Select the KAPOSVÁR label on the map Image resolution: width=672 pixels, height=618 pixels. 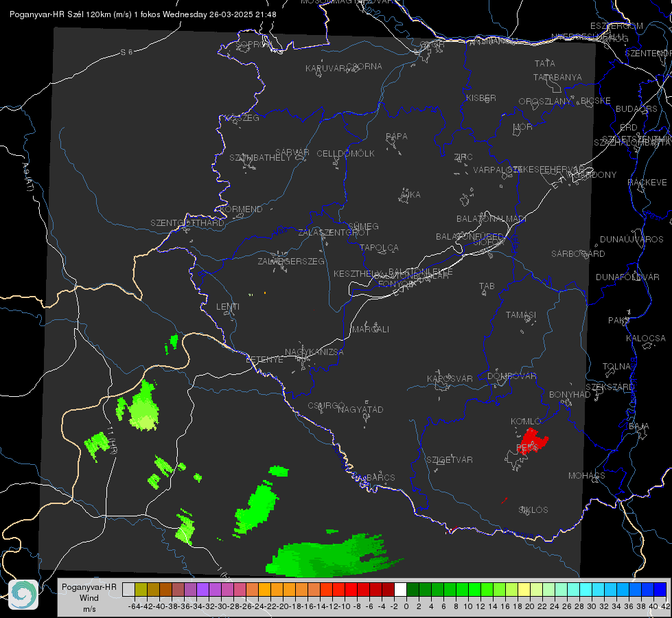[x=450, y=378]
